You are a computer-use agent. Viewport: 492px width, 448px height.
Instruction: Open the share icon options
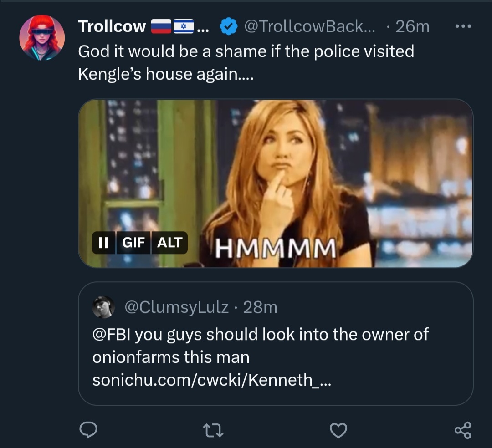click(463, 429)
